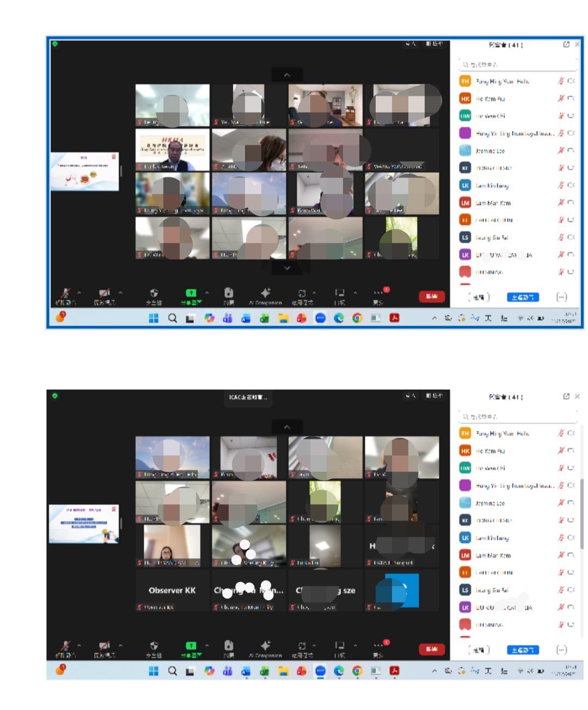Click the Windows Start icon in the upper taskbar

[x=154, y=319]
